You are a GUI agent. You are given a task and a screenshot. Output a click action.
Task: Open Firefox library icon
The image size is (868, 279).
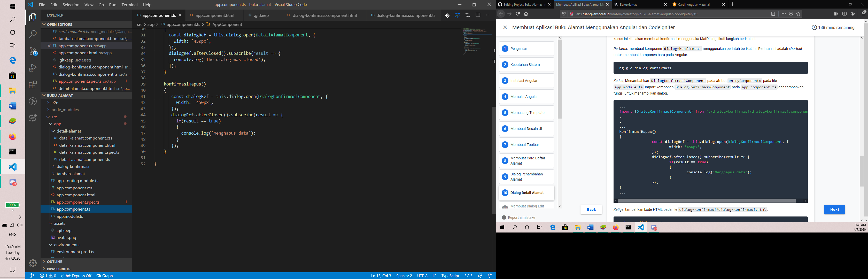coord(836,14)
